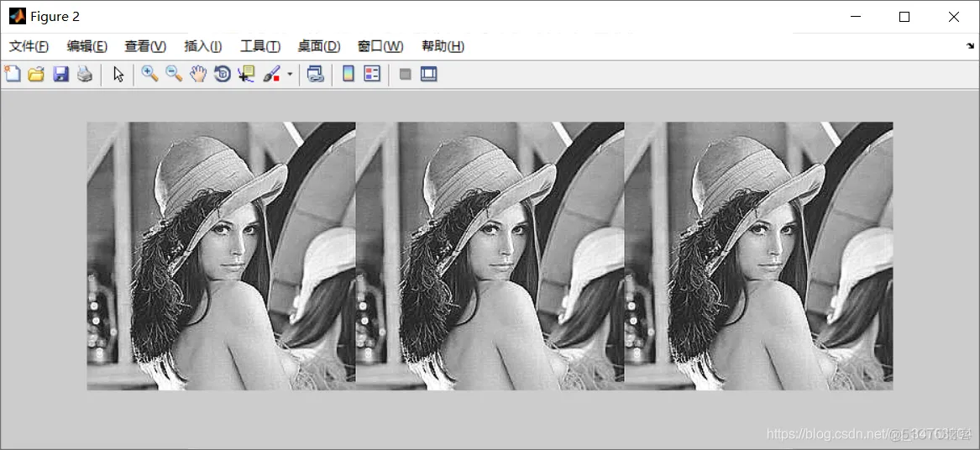Click the Hide Plot Tools icon
This screenshot has height=450, width=980.
[x=405, y=75]
